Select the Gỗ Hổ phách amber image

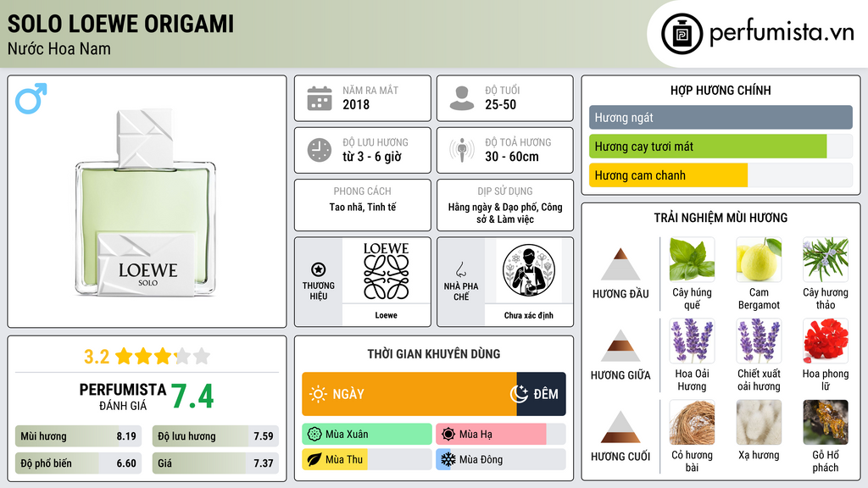(826, 423)
